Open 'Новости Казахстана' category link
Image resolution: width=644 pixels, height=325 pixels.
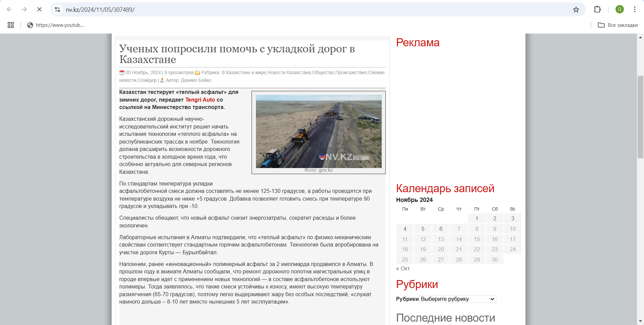click(289, 72)
